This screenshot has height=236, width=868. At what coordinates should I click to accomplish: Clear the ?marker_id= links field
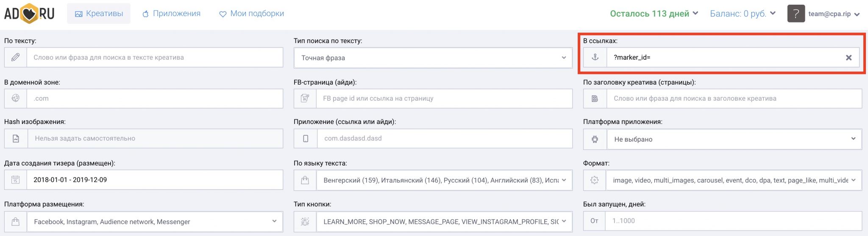(x=849, y=58)
